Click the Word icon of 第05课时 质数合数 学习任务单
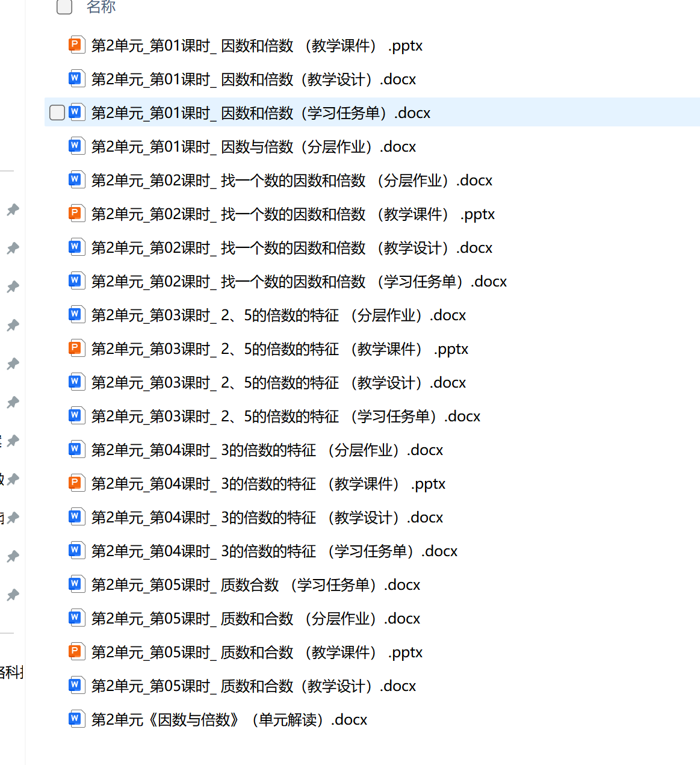 click(x=75, y=584)
